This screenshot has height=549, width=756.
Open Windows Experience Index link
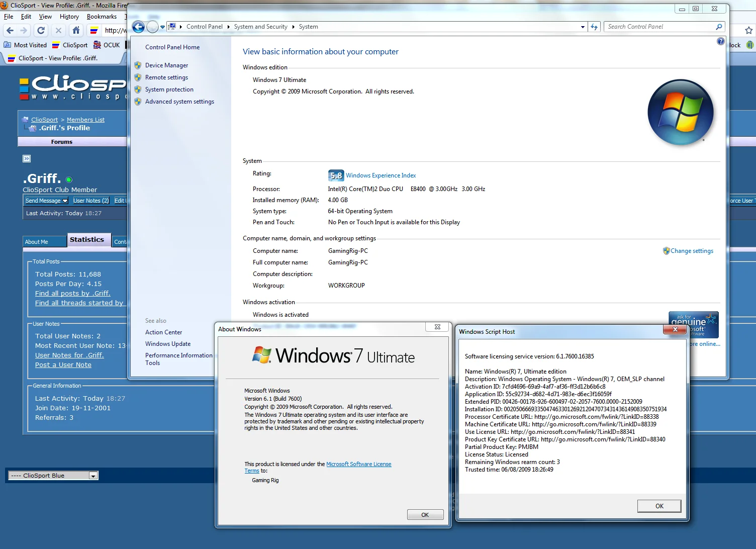(381, 175)
